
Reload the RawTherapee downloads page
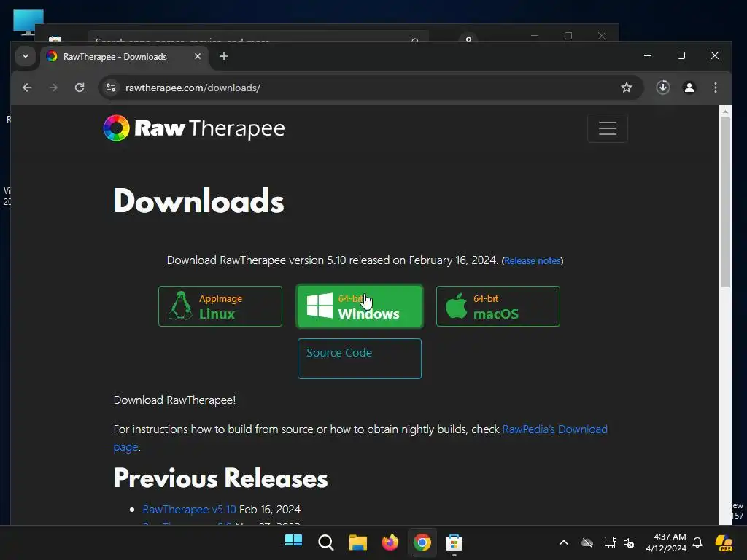(80, 87)
